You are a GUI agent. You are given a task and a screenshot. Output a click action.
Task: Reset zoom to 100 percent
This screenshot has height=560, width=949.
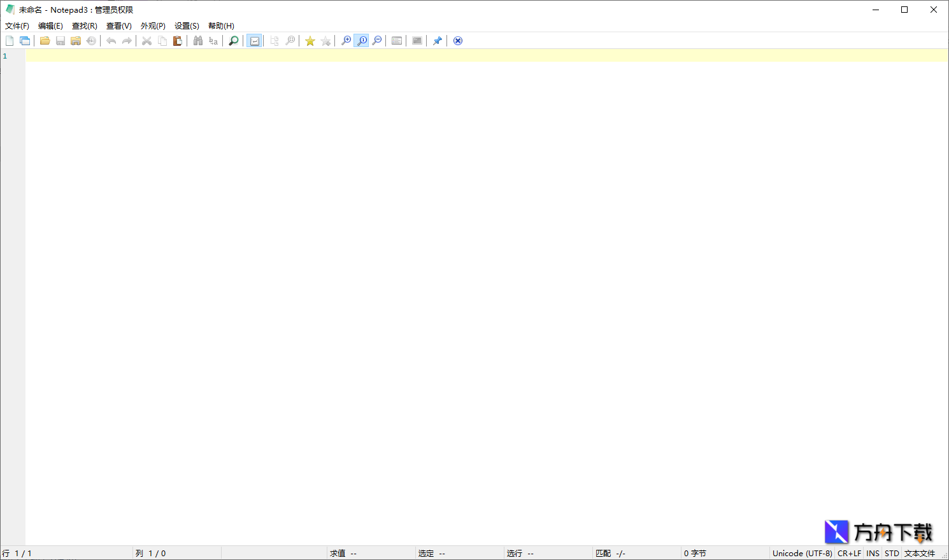(361, 40)
